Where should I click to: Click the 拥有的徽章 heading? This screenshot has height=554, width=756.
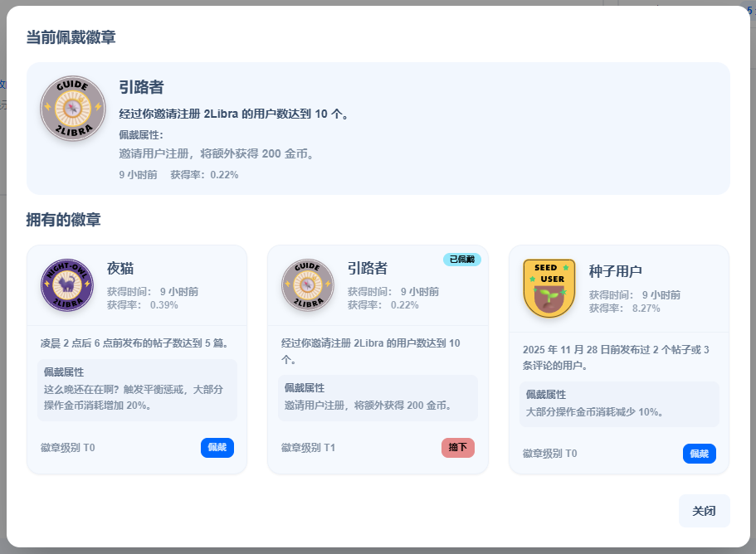(x=63, y=220)
